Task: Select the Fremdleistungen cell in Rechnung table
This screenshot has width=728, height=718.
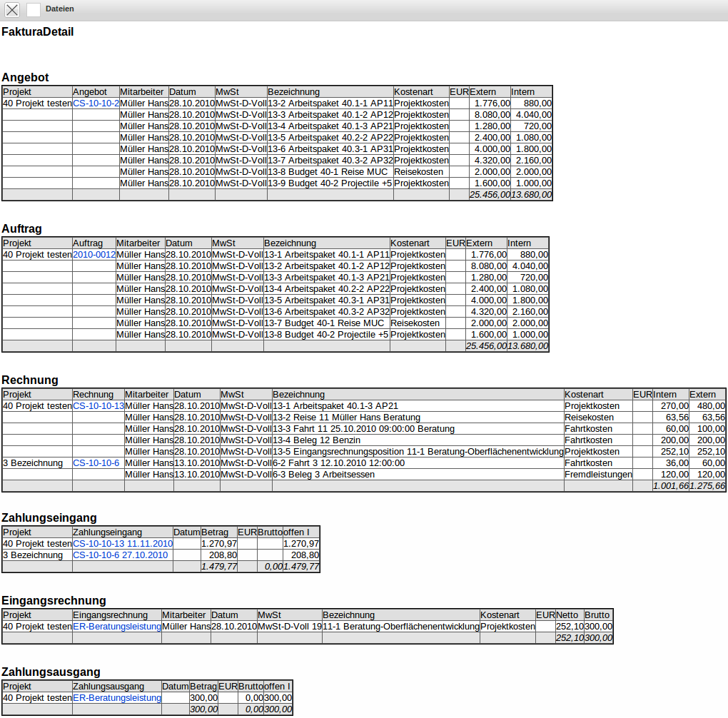Action: [597, 475]
